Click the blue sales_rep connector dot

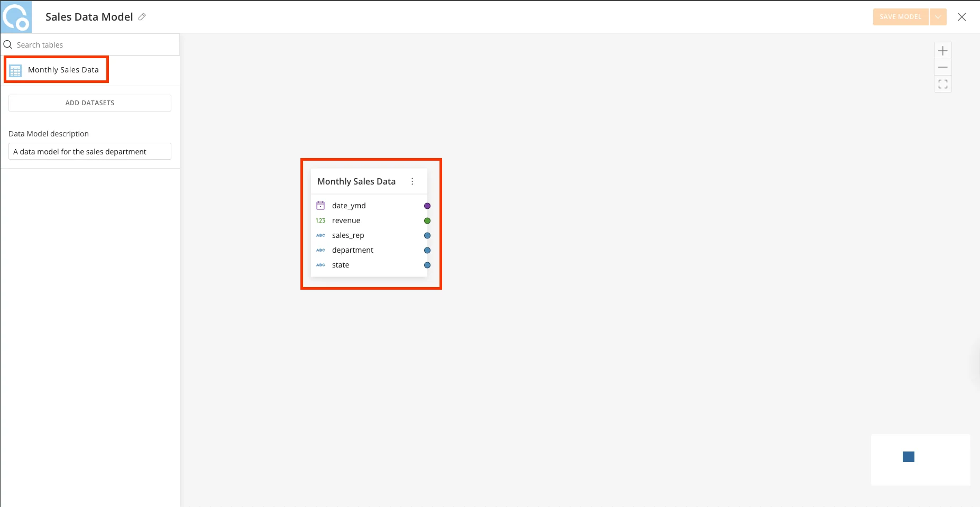tap(427, 236)
